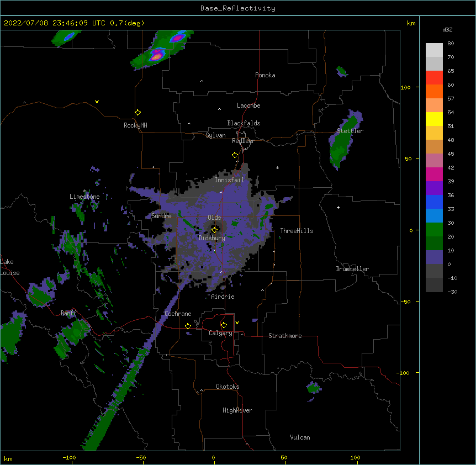476x465 pixels.
Task: Click the Limestone label
Action: click(x=84, y=197)
